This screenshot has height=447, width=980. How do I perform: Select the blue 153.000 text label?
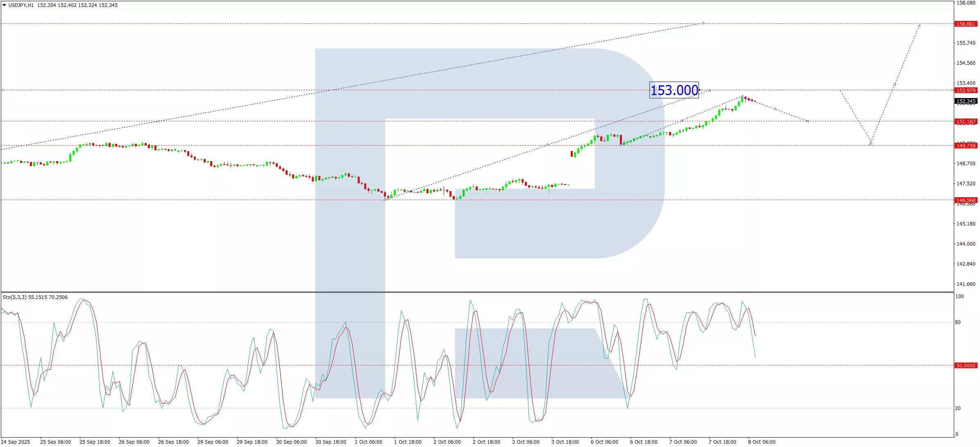point(674,90)
